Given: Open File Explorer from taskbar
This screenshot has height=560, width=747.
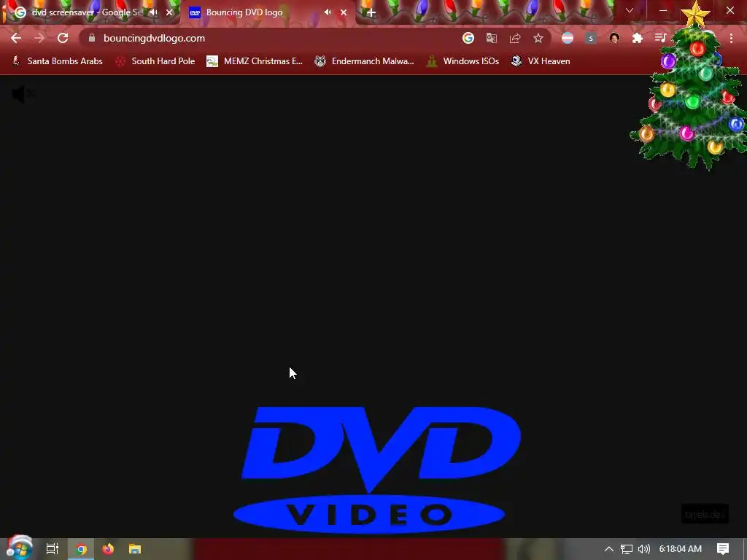Looking at the screenshot, I should coord(135,549).
